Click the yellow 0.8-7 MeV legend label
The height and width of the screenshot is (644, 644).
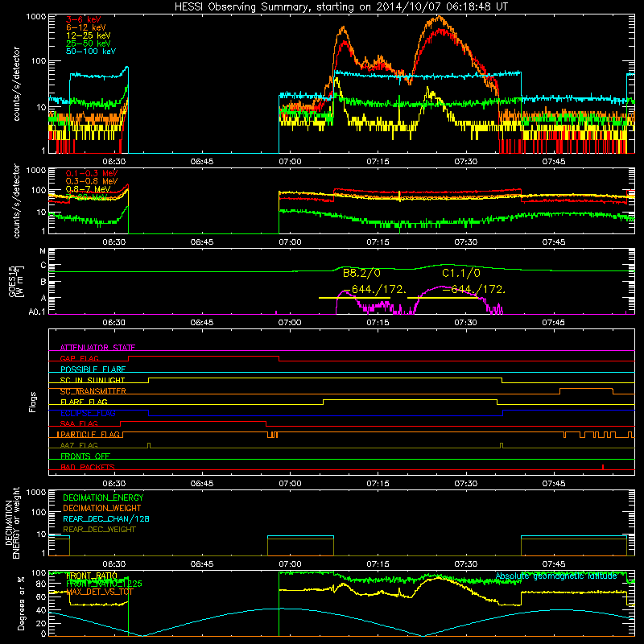point(89,189)
